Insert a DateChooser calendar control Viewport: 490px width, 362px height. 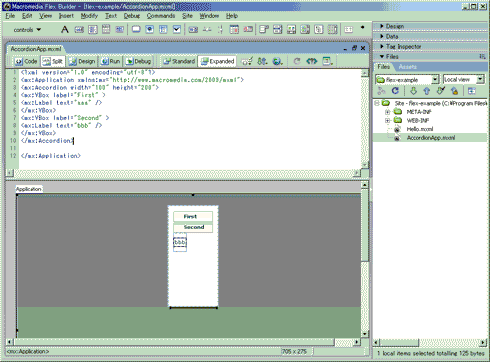click(x=234, y=30)
